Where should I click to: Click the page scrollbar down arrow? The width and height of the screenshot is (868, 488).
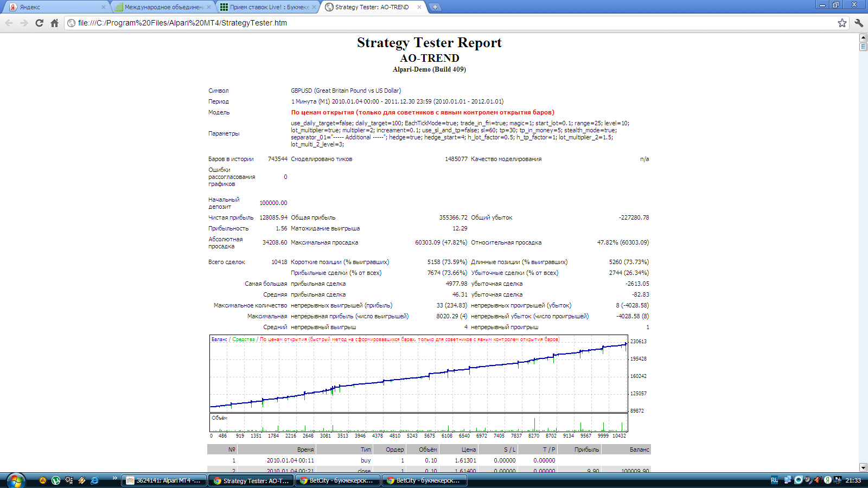[x=863, y=467]
